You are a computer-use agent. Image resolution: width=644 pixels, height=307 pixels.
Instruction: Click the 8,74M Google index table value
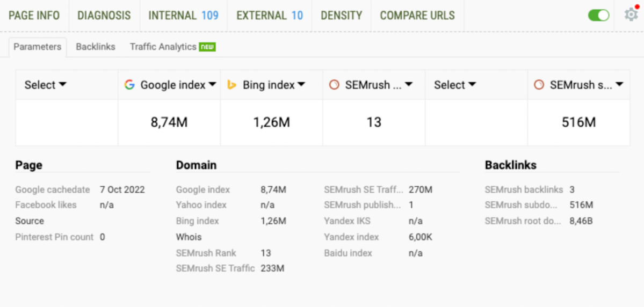169,122
